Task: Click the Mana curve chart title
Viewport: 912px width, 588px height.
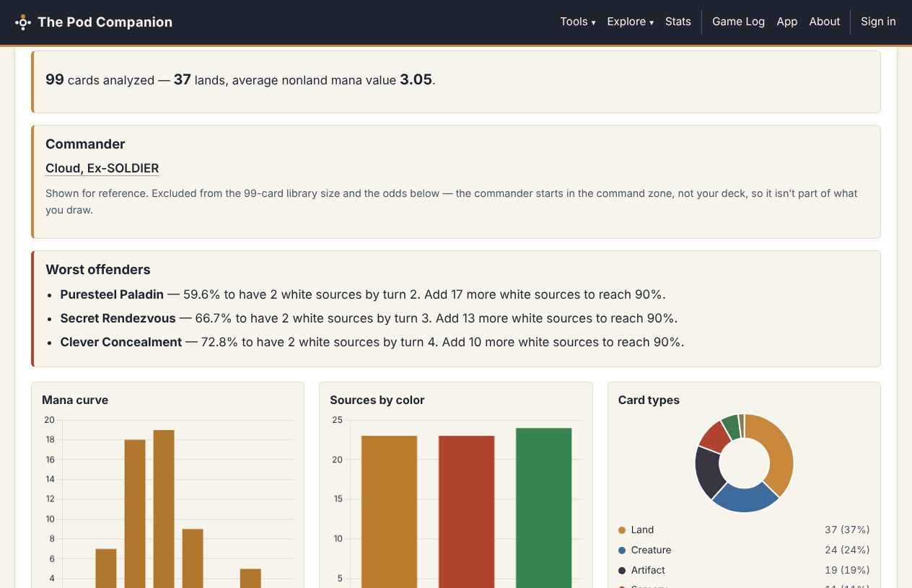Action: (75, 400)
